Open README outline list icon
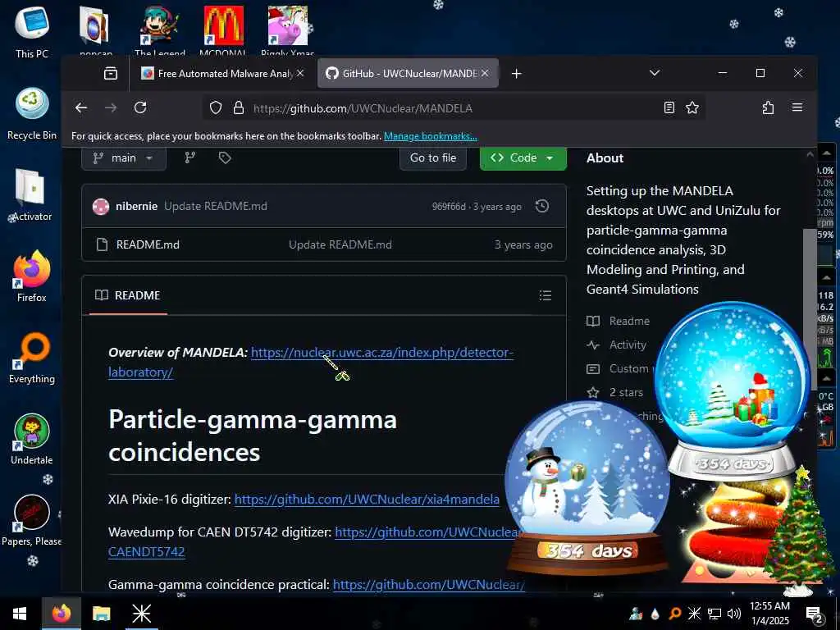 click(546, 295)
